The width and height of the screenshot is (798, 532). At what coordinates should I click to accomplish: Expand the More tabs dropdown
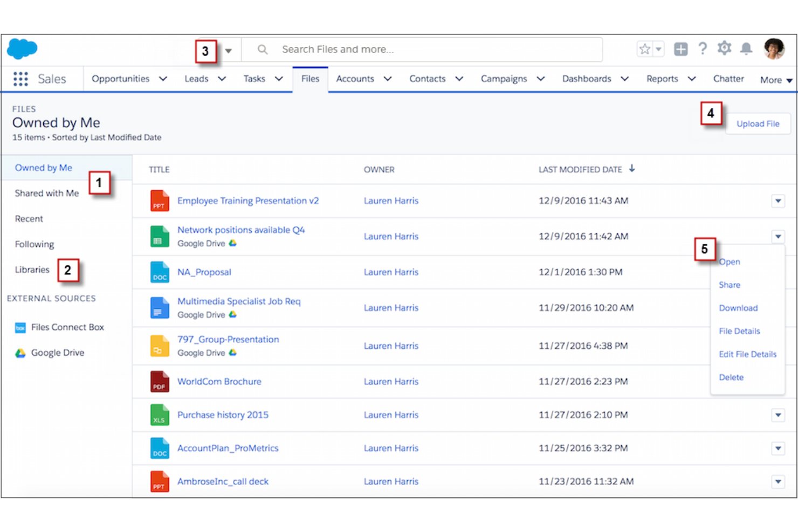tap(775, 79)
